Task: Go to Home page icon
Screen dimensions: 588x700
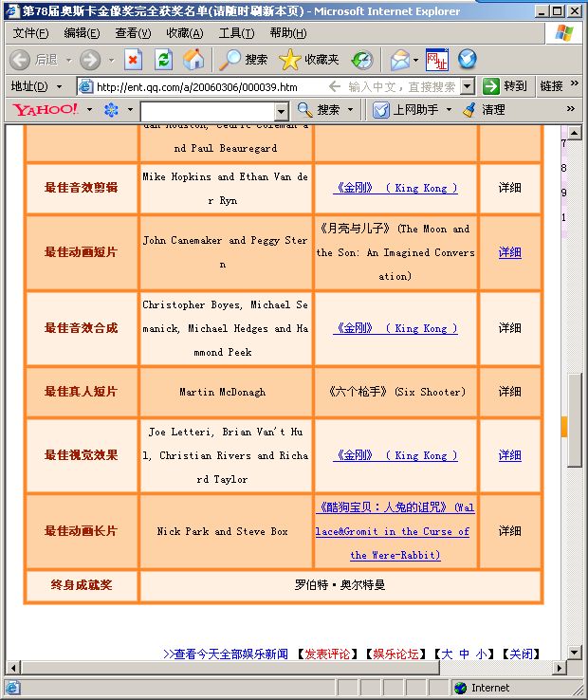Action: click(x=193, y=60)
